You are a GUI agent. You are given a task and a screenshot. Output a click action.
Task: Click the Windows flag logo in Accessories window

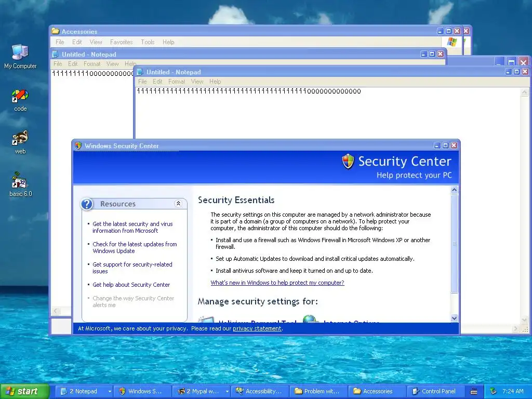452,42
